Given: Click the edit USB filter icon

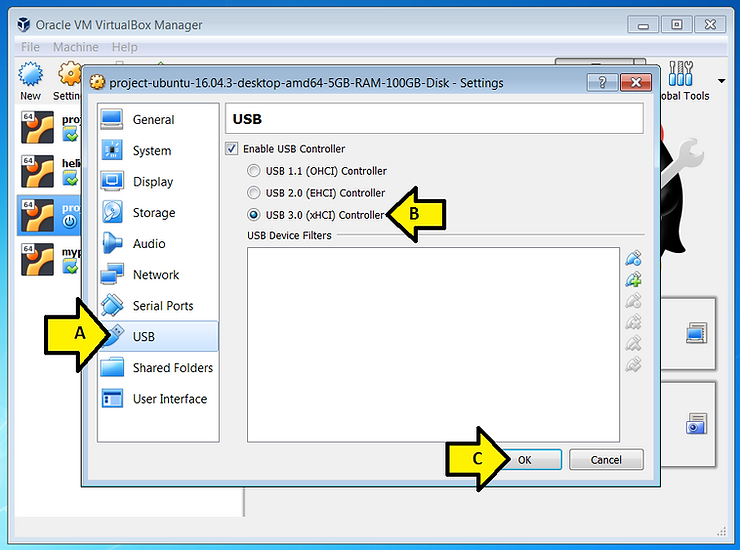Looking at the screenshot, I should [x=633, y=301].
